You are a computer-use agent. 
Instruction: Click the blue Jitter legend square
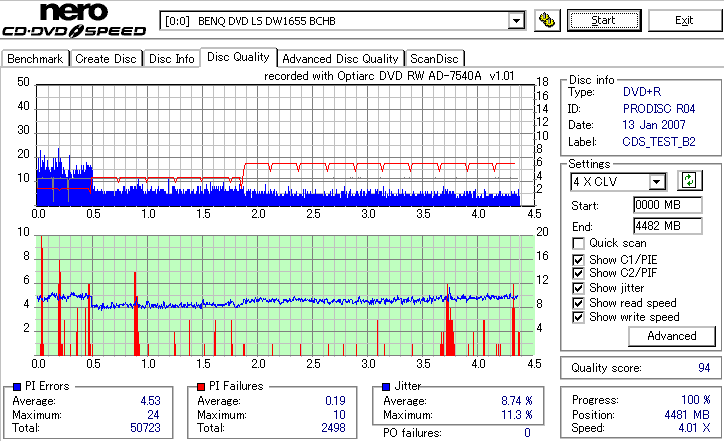(386, 387)
